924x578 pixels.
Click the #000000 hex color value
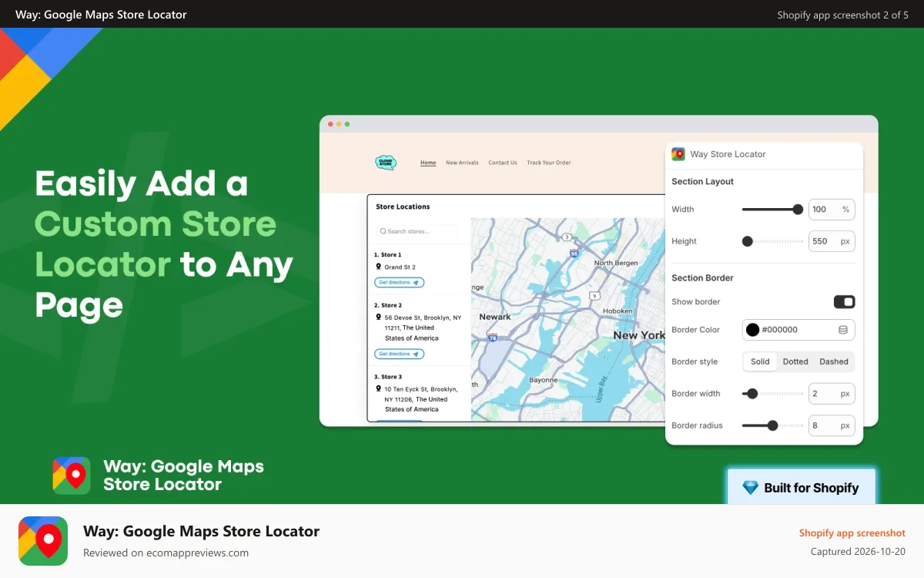[779, 330]
